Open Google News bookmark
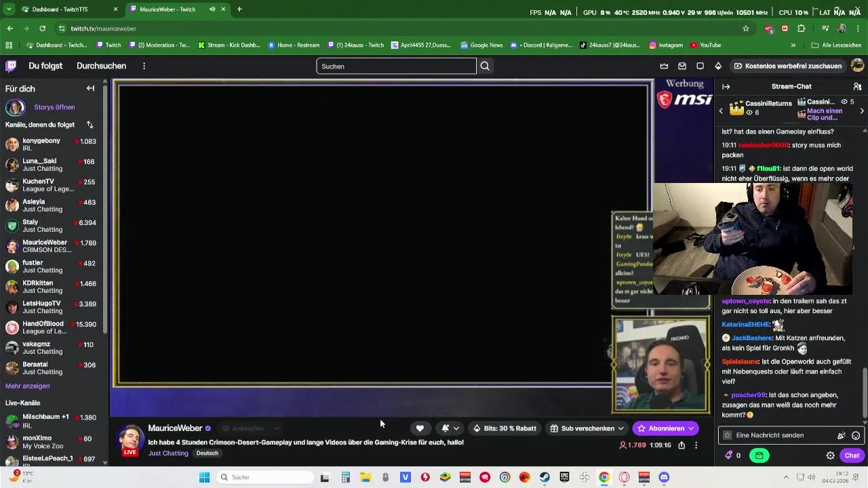The width and height of the screenshot is (868, 488). [x=481, y=45]
